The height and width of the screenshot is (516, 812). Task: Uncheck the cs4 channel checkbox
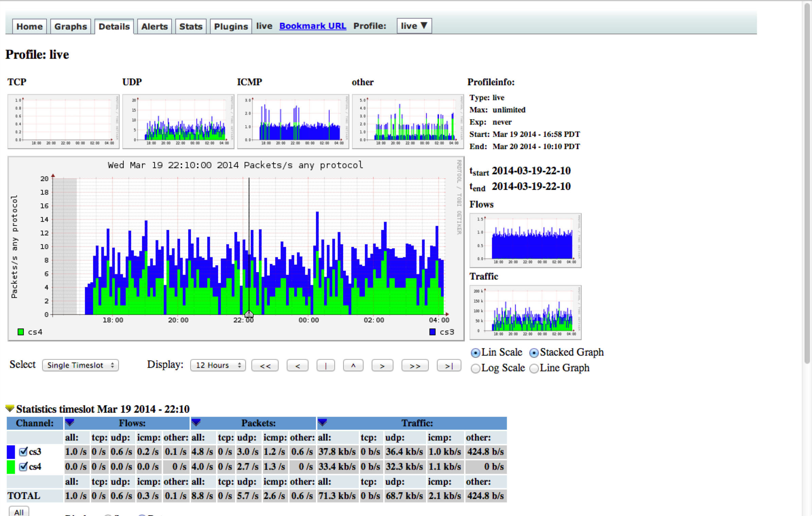[23, 467]
